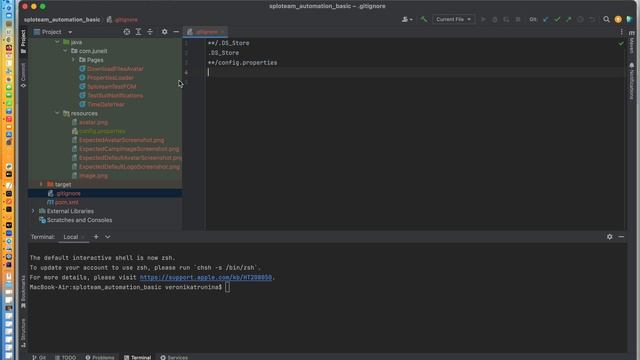Select Terminal tool window tab at bottom

138,358
